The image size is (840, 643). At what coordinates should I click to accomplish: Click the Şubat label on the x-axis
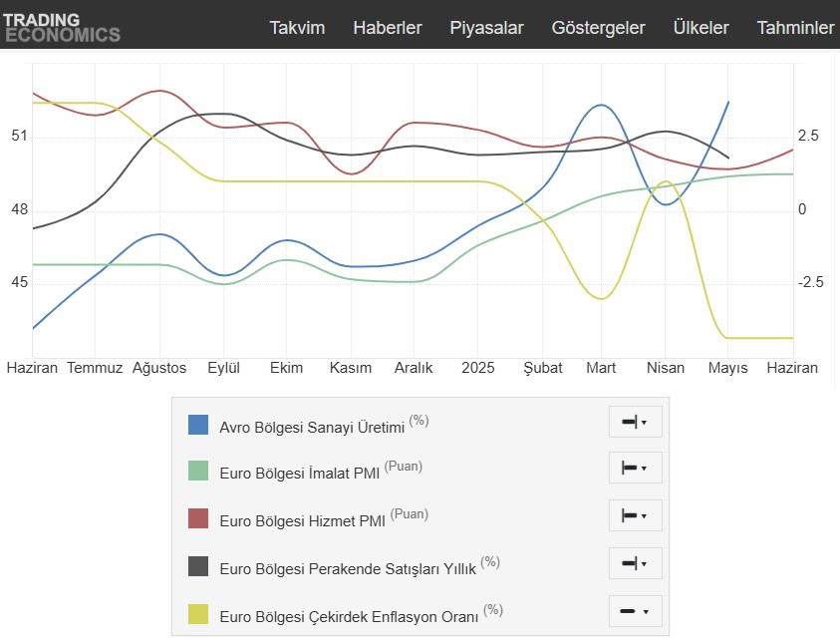pyautogui.click(x=543, y=368)
